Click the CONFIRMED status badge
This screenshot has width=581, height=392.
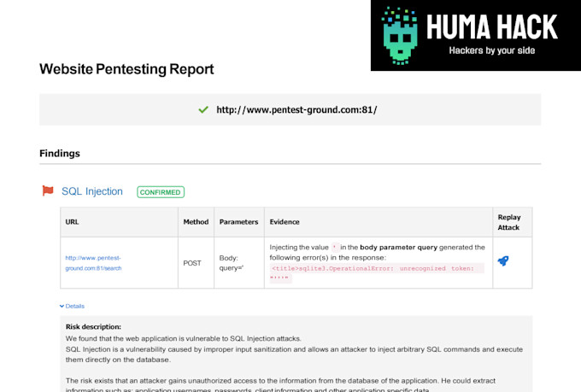point(161,192)
